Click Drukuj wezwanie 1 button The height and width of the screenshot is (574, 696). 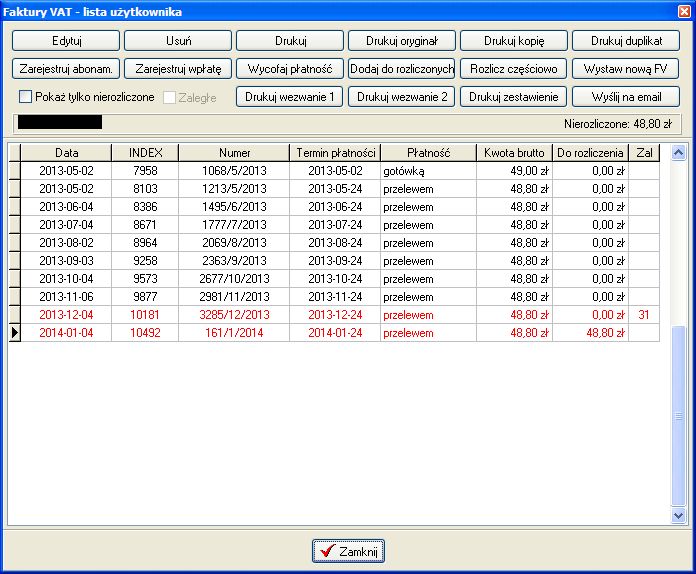tap(290, 97)
